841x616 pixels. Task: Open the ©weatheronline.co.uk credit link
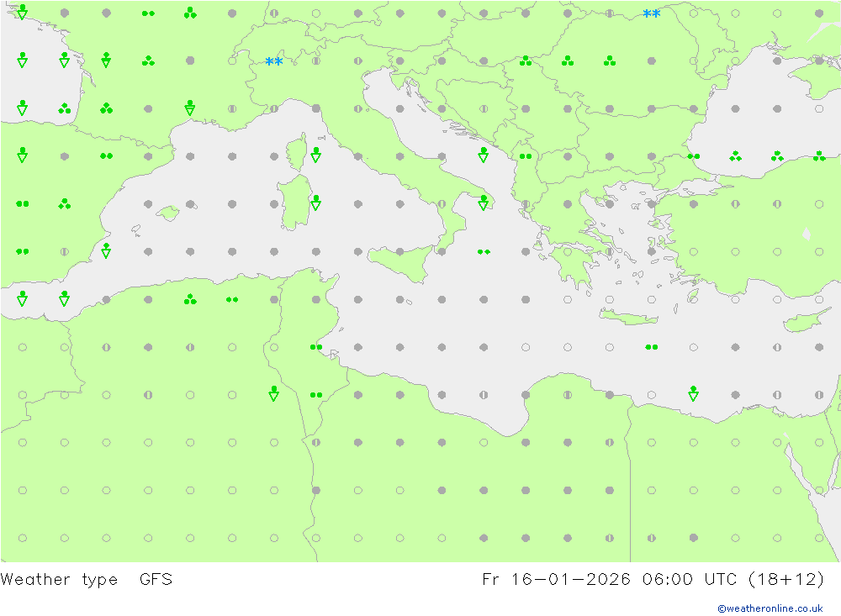[770, 608]
